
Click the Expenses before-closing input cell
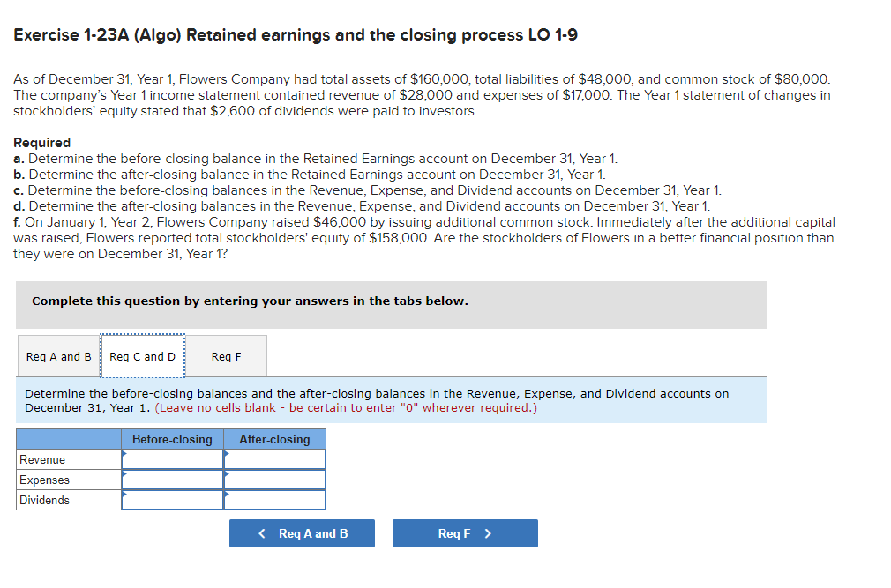click(x=171, y=479)
